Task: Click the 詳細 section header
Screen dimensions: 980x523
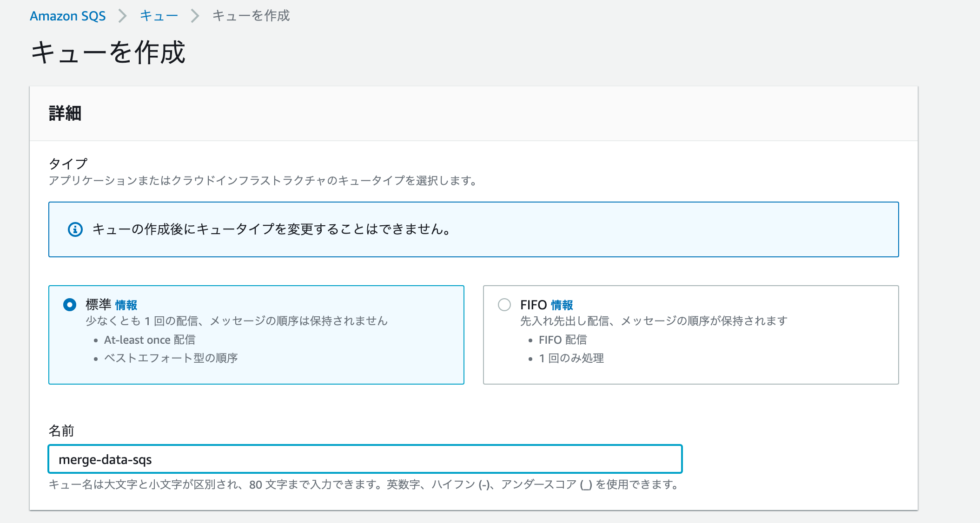Action: (x=65, y=113)
